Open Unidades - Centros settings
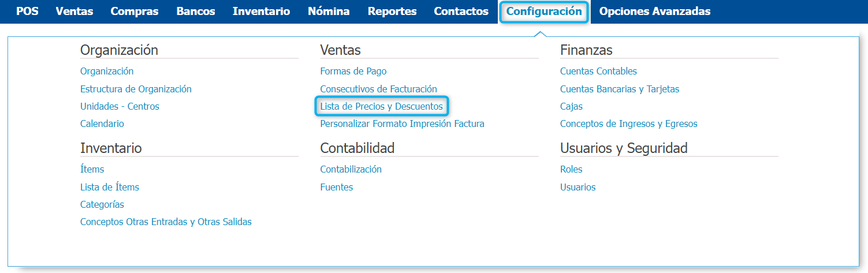The width and height of the screenshot is (868, 273). [x=120, y=106]
